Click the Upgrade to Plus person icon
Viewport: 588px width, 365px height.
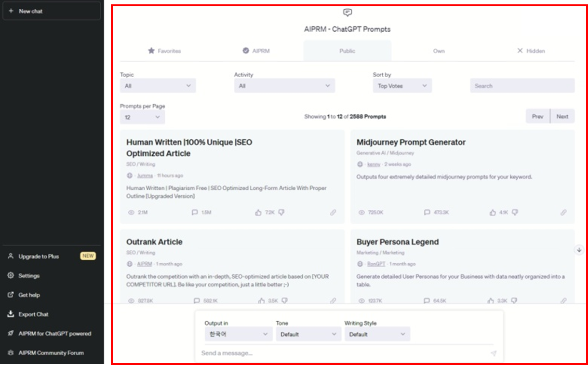click(11, 257)
